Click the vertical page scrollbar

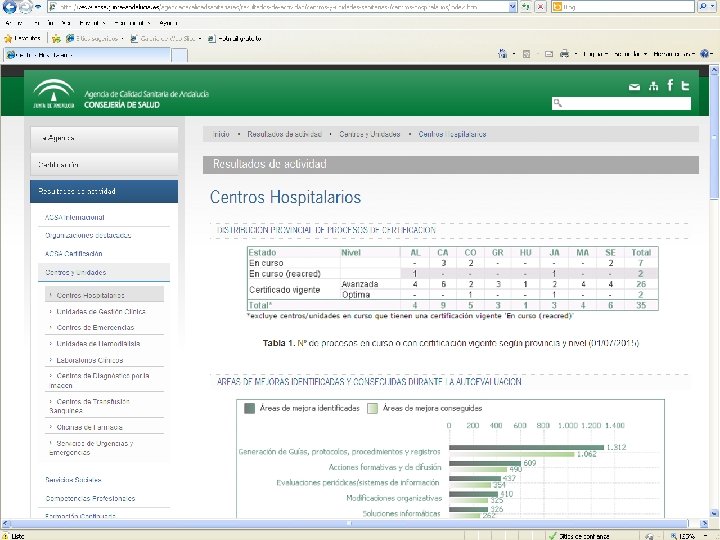click(x=713, y=300)
